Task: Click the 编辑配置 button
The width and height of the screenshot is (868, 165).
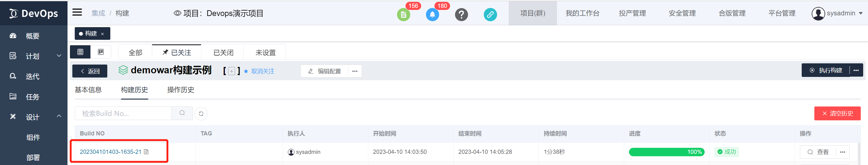Action: pos(325,71)
